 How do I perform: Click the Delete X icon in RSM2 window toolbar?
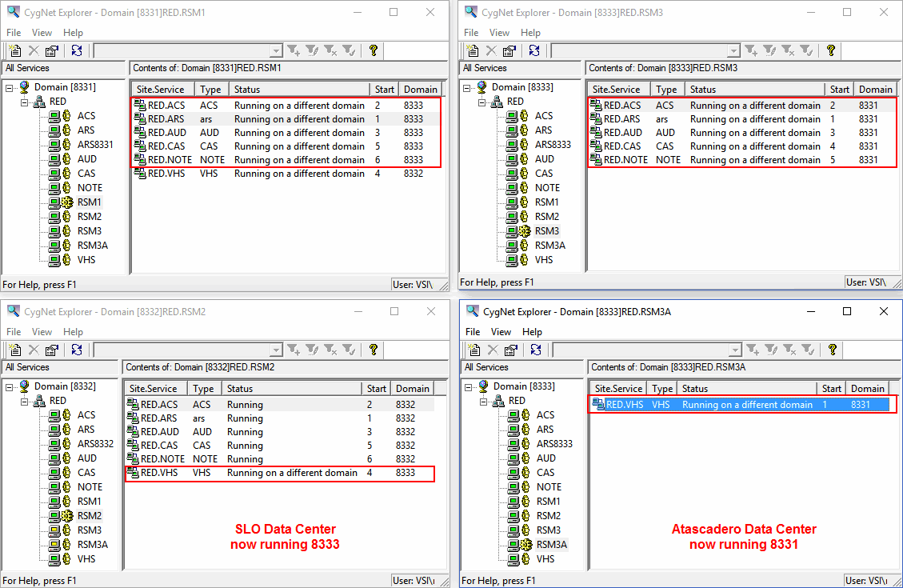pos(34,350)
